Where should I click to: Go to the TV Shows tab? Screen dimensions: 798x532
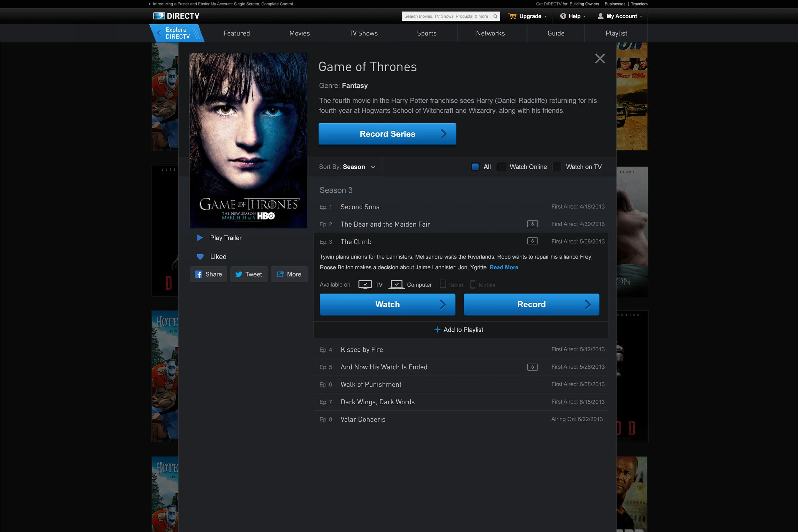click(363, 33)
